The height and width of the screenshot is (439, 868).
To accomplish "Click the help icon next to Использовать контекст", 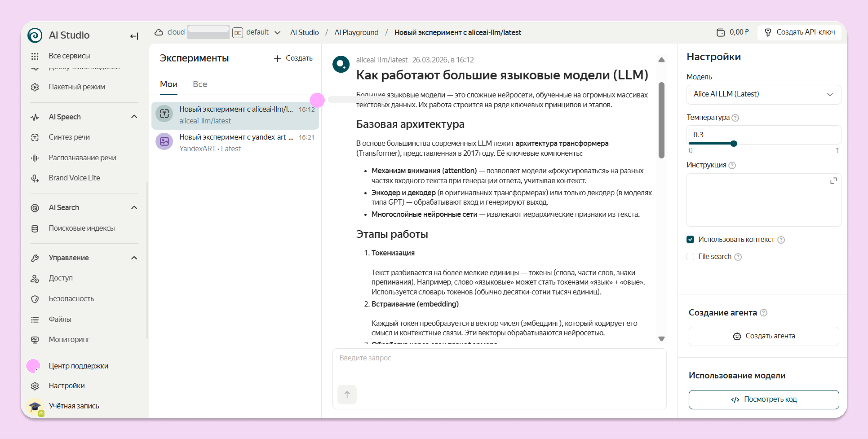I will coord(781,240).
